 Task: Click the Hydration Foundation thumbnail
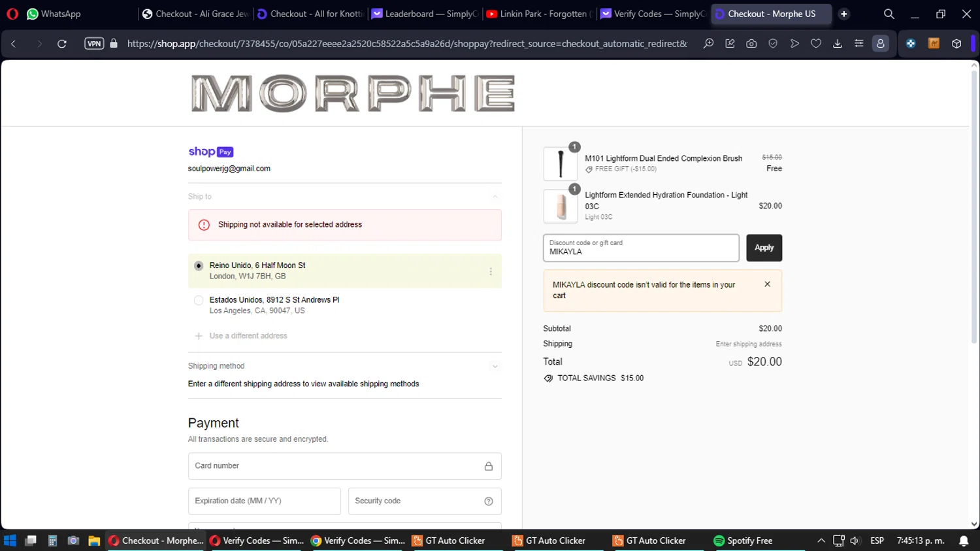click(561, 207)
